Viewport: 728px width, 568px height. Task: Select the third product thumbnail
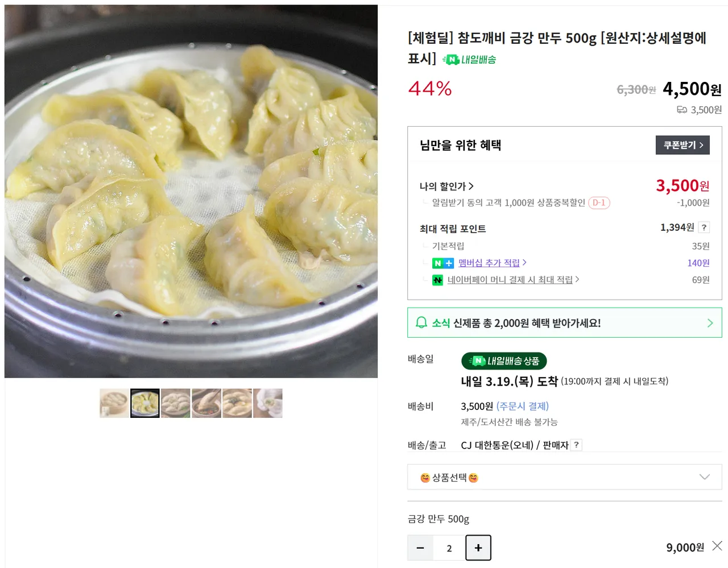coord(176,403)
